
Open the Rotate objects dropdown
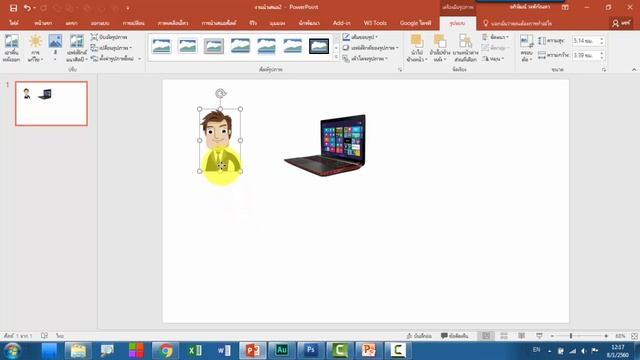point(493,59)
